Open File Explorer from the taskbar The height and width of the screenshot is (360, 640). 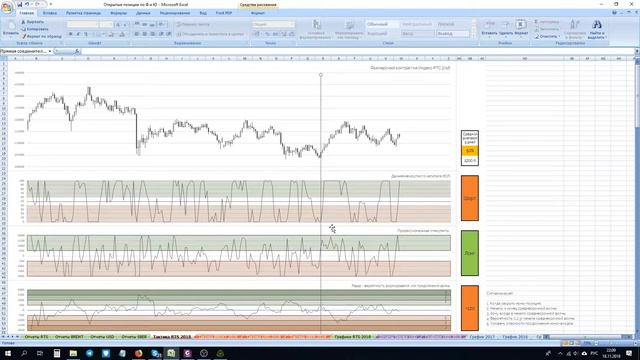pos(73,353)
